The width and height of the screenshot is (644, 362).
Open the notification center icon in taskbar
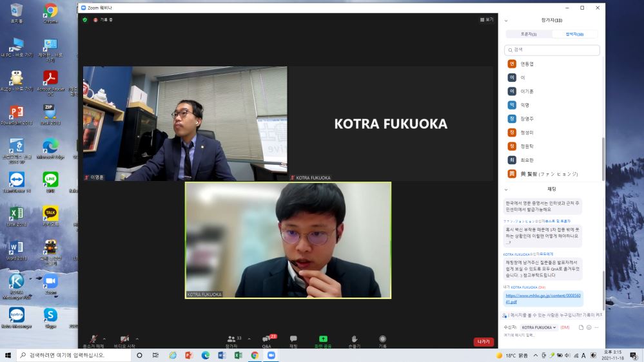pyautogui.click(x=634, y=356)
